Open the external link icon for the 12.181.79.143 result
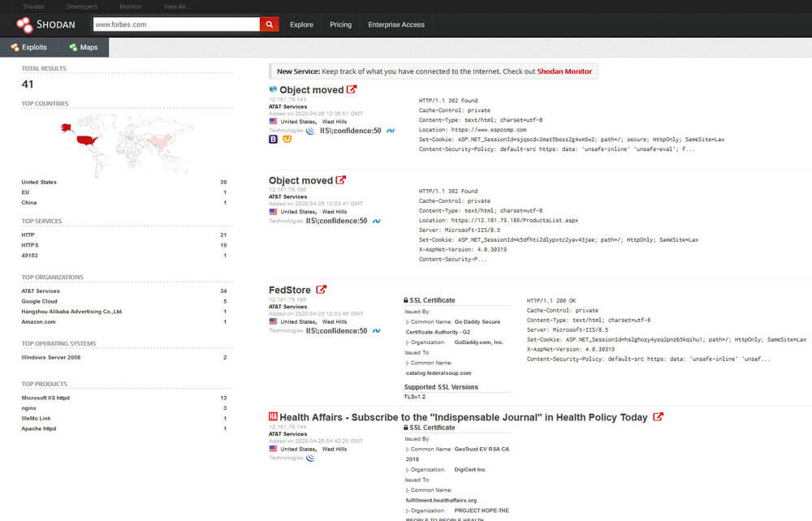This screenshot has height=521, width=812. (x=352, y=89)
